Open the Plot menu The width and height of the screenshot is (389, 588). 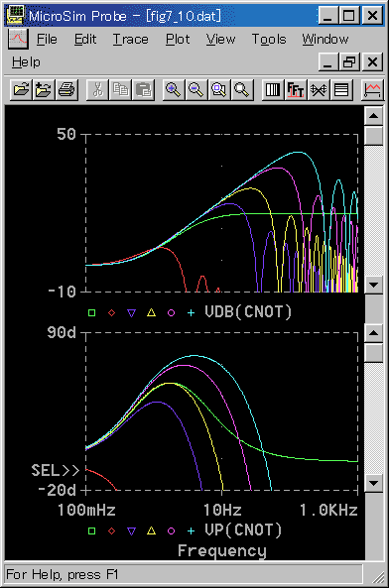(x=178, y=40)
